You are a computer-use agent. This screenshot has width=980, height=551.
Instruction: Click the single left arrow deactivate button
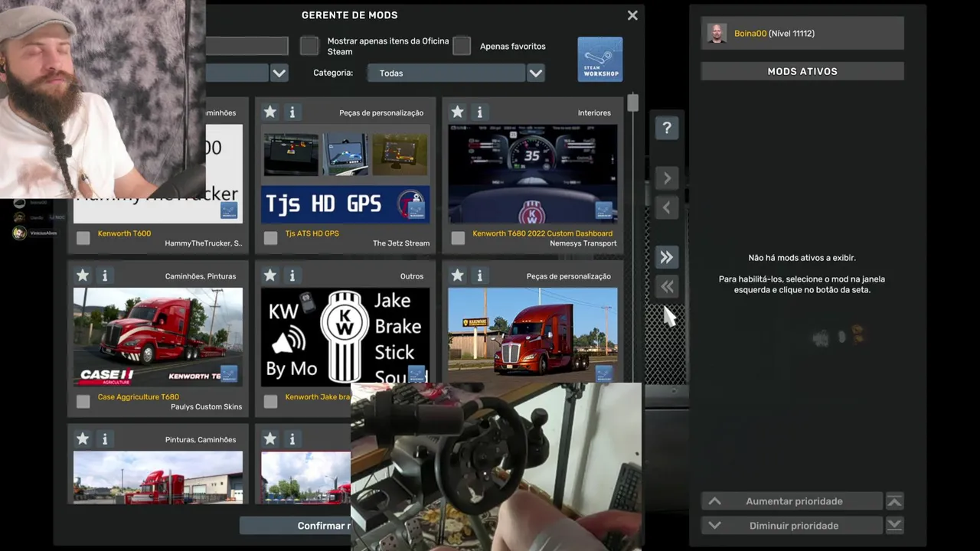pos(667,207)
